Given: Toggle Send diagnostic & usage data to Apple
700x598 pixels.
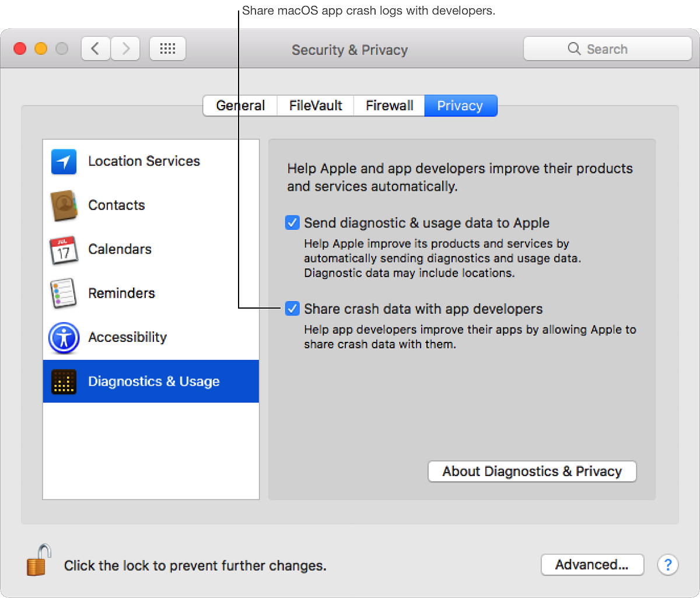Looking at the screenshot, I should coord(292,223).
